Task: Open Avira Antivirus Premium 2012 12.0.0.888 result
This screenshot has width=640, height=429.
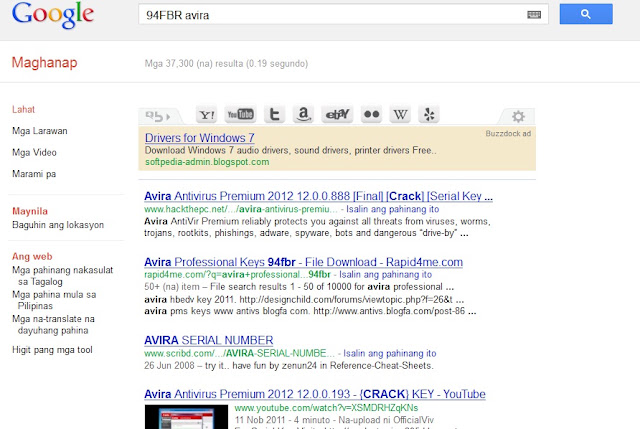Action: (318, 196)
